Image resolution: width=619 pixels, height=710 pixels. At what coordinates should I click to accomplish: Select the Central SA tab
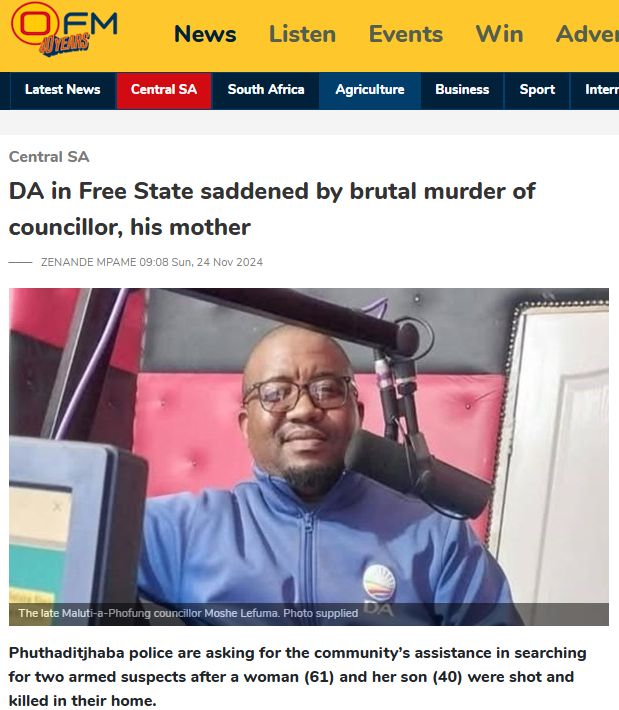point(164,90)
